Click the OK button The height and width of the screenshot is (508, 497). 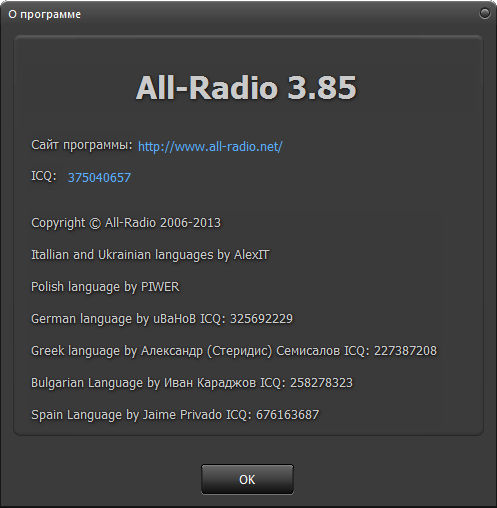(x=247, y=479)
